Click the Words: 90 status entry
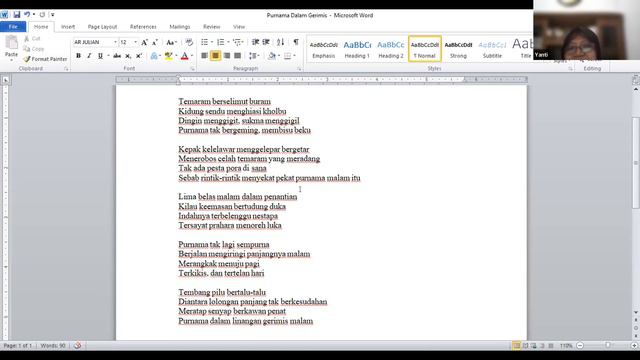This screenshot has width=640, height=360. pyautogui.click(x=53, y=346)
